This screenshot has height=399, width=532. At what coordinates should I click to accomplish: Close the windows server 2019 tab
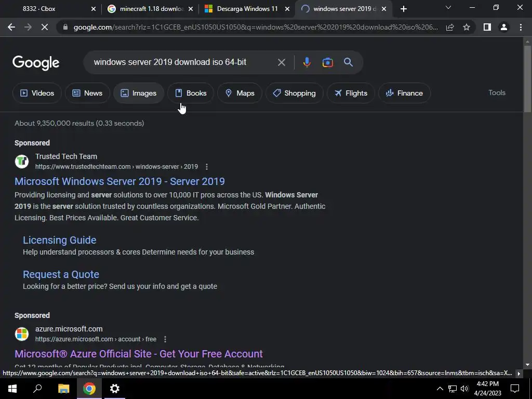[x=384, y=9]
